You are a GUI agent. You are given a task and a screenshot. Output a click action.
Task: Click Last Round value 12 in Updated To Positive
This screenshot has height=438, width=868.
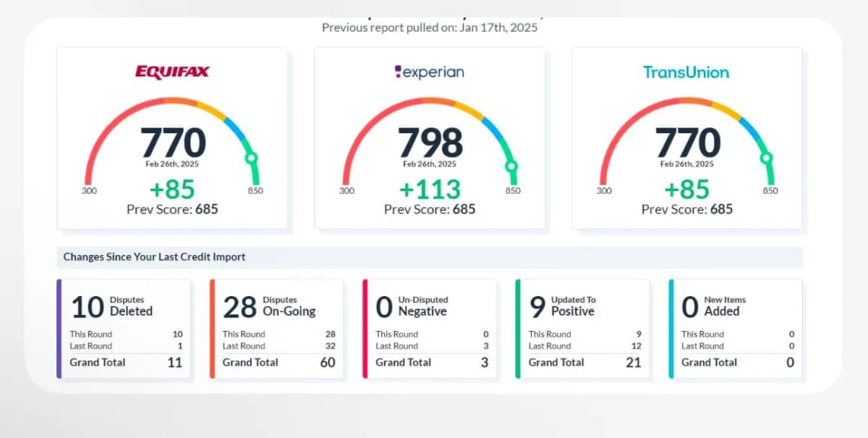click(637, 346)
